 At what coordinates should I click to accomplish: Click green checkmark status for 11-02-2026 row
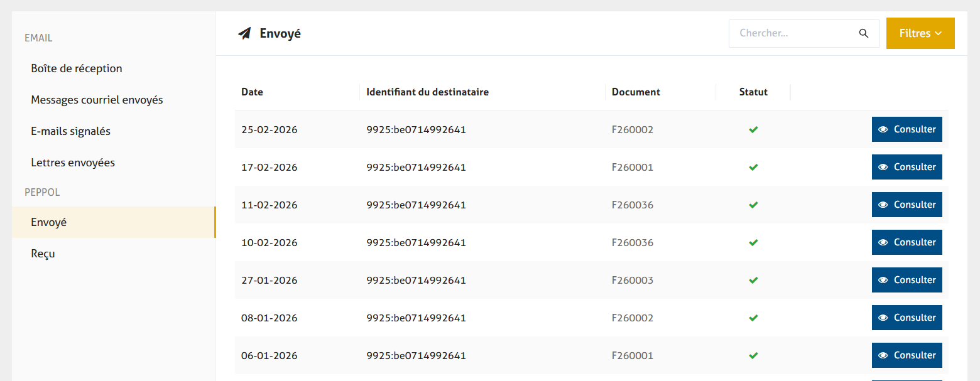[753, 205]
